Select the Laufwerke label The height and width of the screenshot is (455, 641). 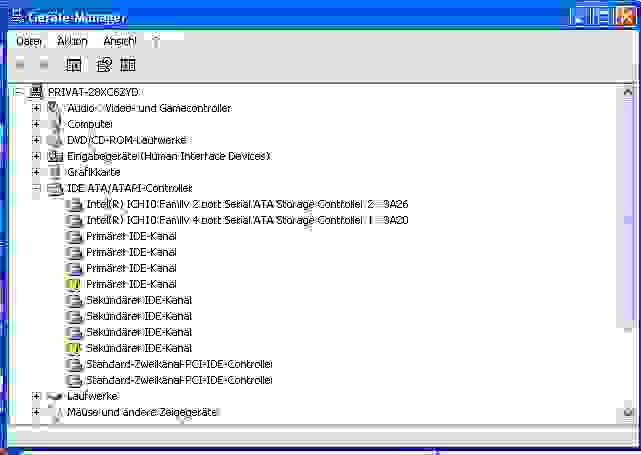click(x=93, y=396)
